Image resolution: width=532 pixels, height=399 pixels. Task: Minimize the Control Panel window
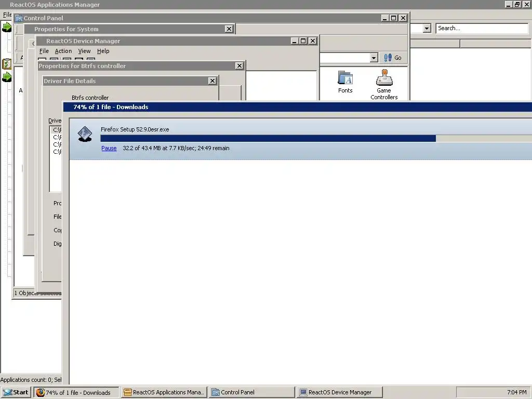click(384, 18)
